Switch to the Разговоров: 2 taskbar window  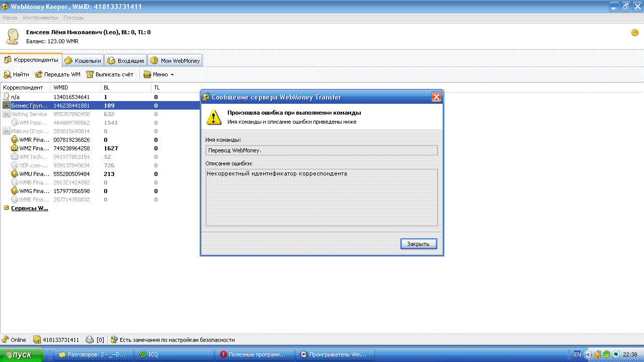[94, 354]
